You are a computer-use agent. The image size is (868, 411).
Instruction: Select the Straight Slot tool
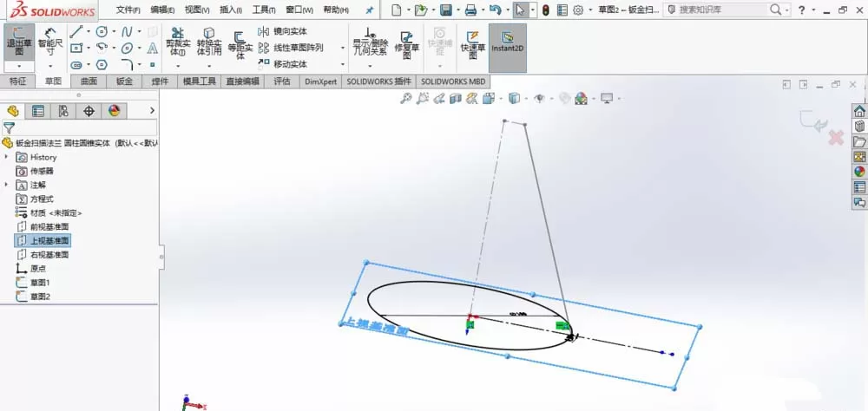(x=76, y=65)
